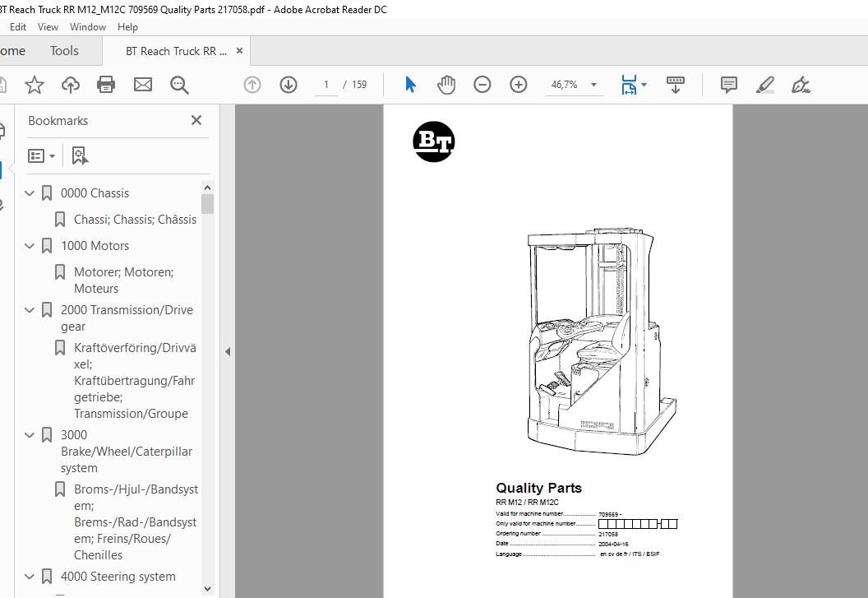
Task: Collapse the 1000 Motors bookmark
Action: (x=30, y=246)
